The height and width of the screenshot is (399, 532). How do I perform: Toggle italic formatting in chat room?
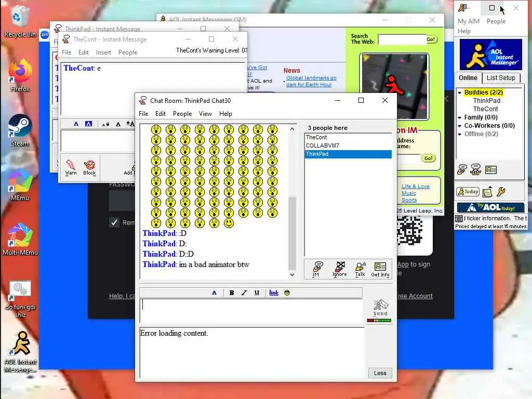[x=244, y=292]
